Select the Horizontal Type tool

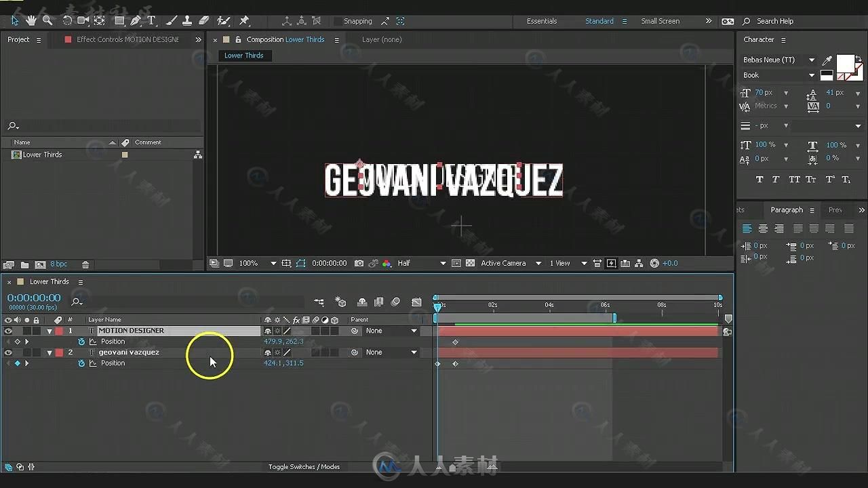pyautogui.click(x=151, y=21)
